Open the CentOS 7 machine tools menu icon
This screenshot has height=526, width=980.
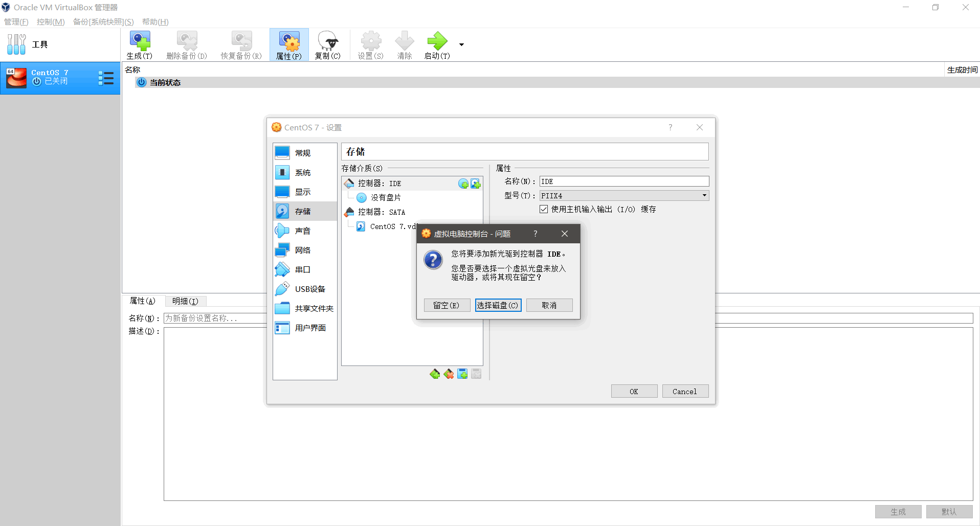(106, 78)
